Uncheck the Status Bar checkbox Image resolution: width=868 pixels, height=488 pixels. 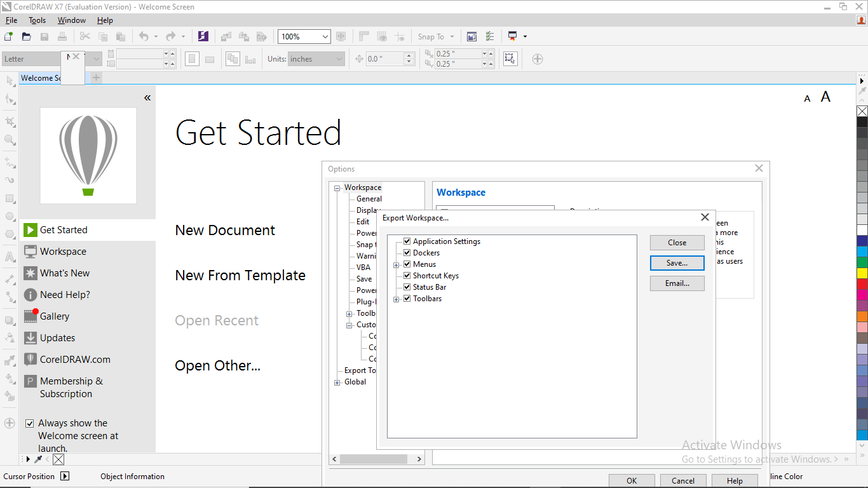point(407,287)
